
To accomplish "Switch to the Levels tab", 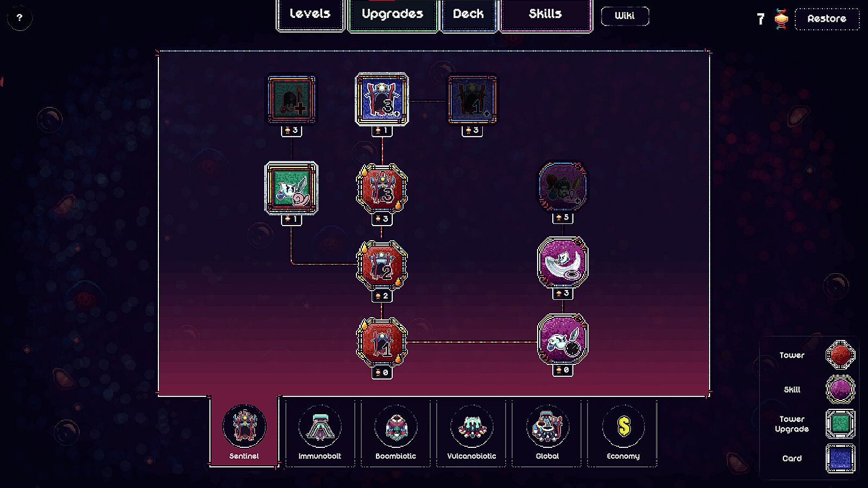I will (x=310, y=15).
